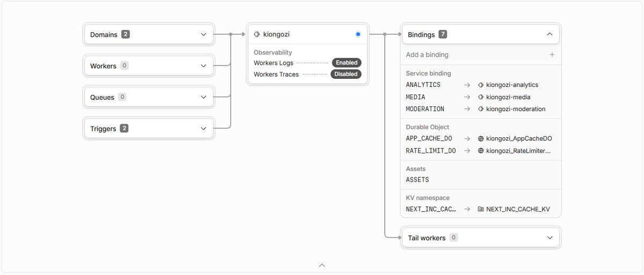Click the KV namespace section heading
Viewport: 644px width, 275px height.
[428, 198]
